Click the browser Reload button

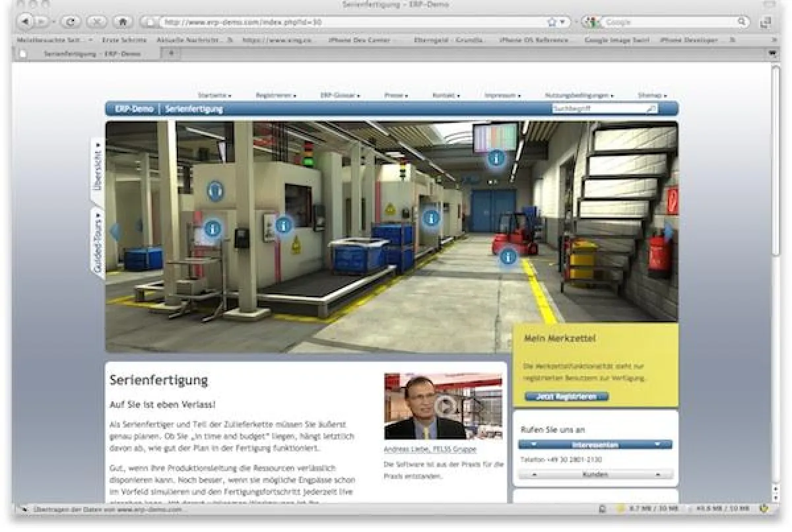pyautogui.click(x=71, y=22)
